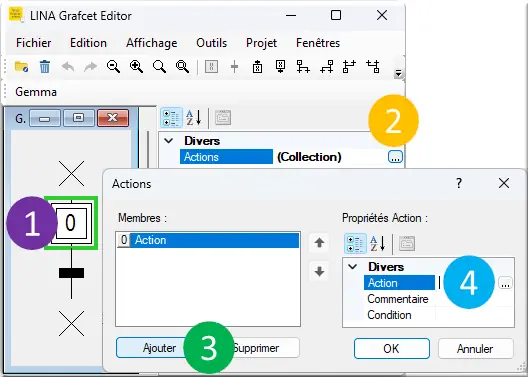Click the grayed transition plus toolbar icon

click(x=234, y=67)
